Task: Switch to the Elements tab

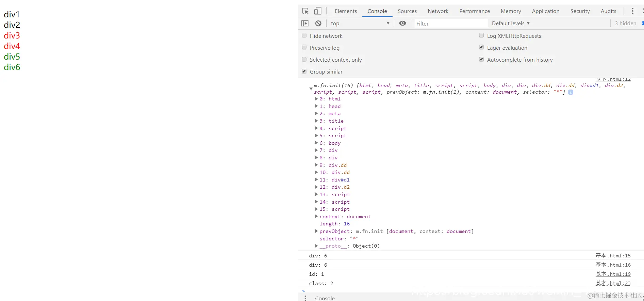Action: [346, 11]
